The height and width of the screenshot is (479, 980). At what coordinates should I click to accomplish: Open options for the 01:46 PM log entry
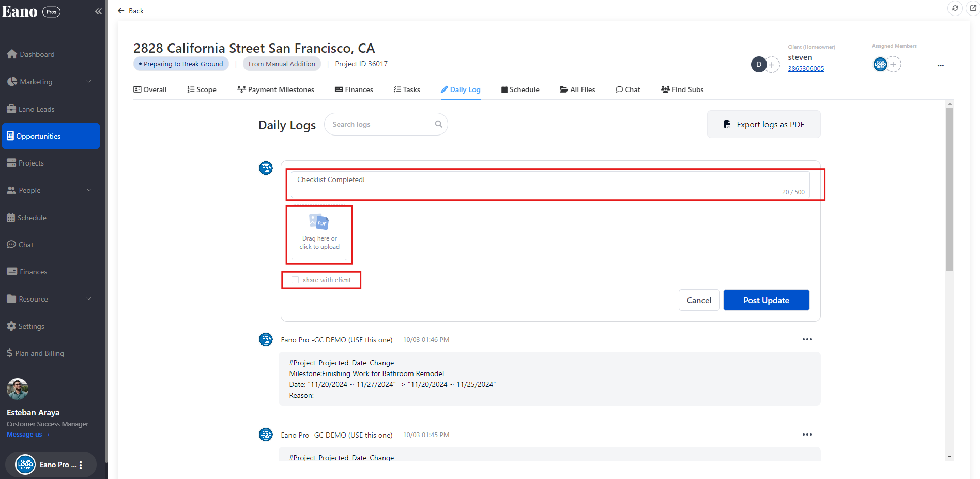pyautogui.click(x=807, y=339)
